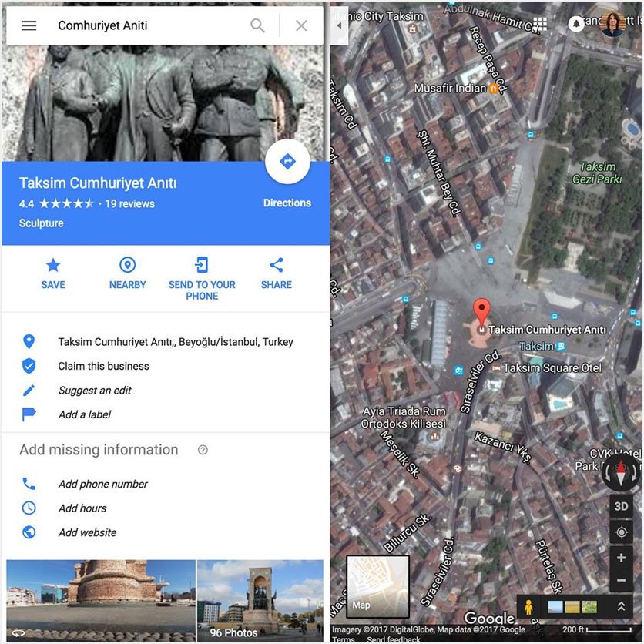Open the account profile picture
Screen dimensions: 644x644
(612, 24)
